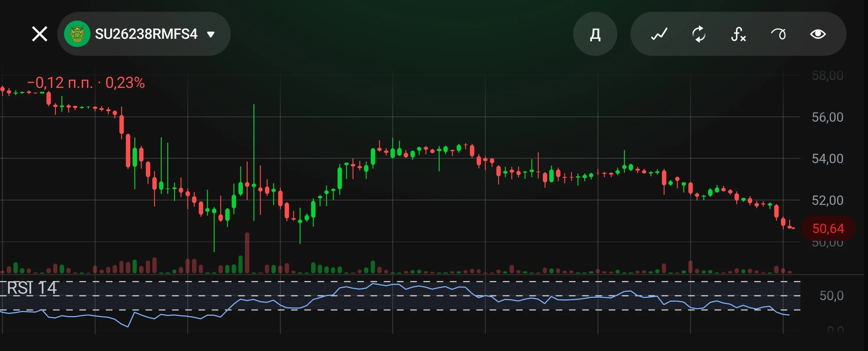Viewport: 868px width, 351px height.
Task: Change timeframe with the Д button
Action: coord(595,34)
